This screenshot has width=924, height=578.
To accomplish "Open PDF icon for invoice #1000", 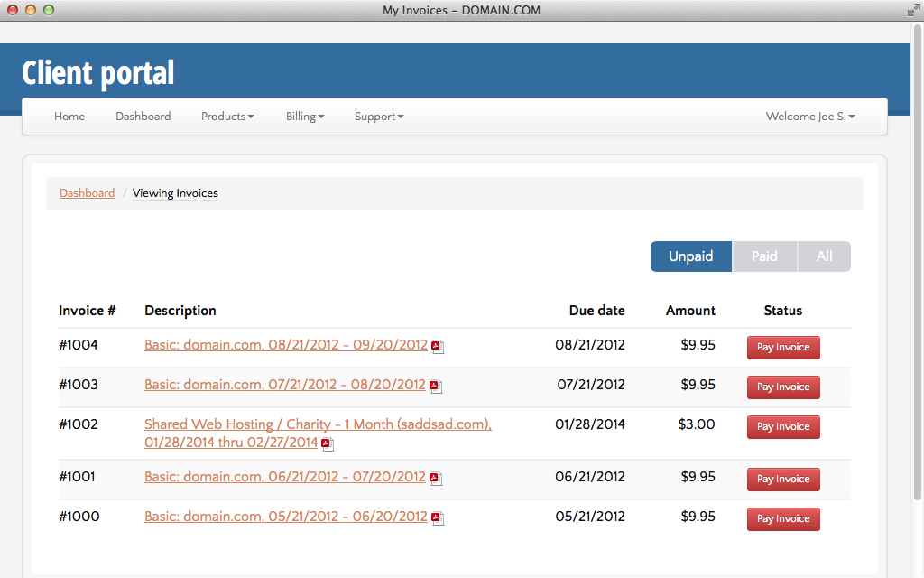I will pos(438,518).
